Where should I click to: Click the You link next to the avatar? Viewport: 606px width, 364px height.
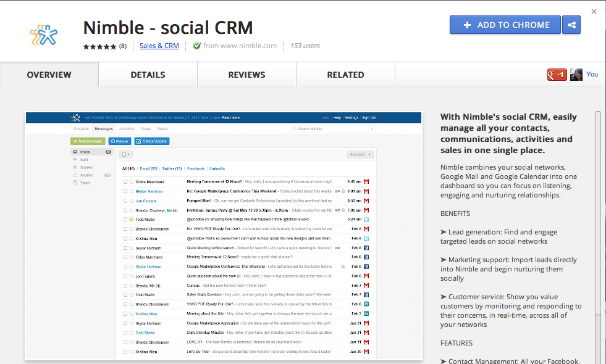(592, 74)
